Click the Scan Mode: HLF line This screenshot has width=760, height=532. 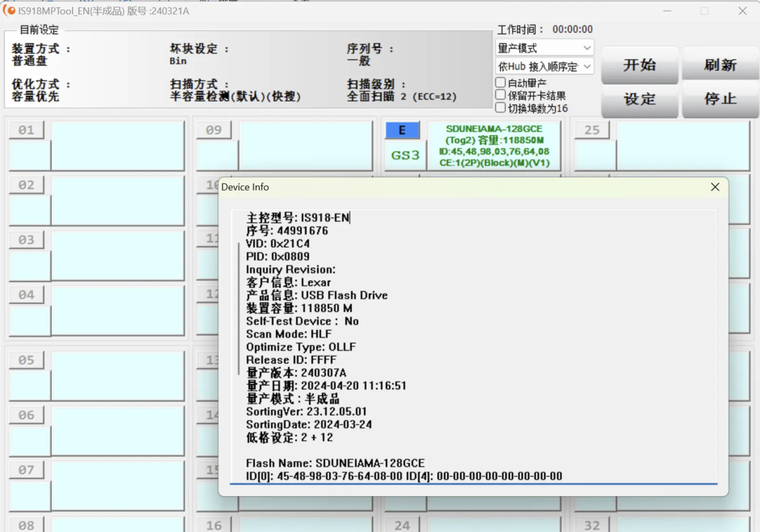click(x=289, y=334)
